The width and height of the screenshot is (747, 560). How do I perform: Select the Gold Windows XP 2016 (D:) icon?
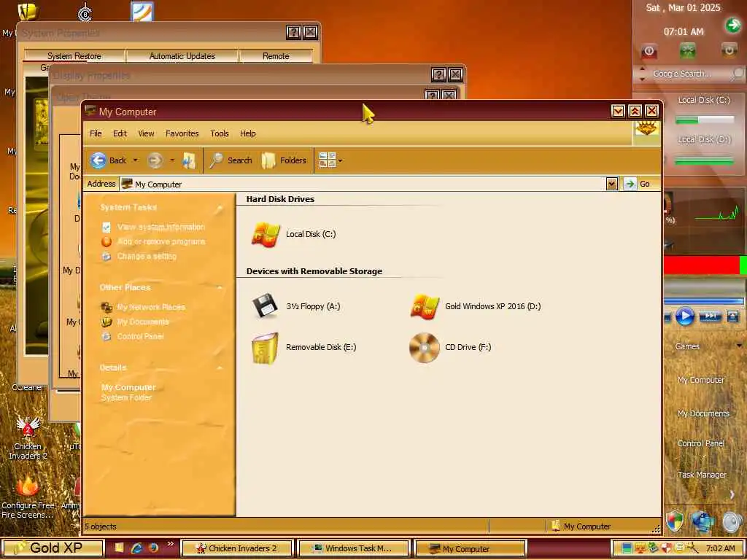(425, 306)
